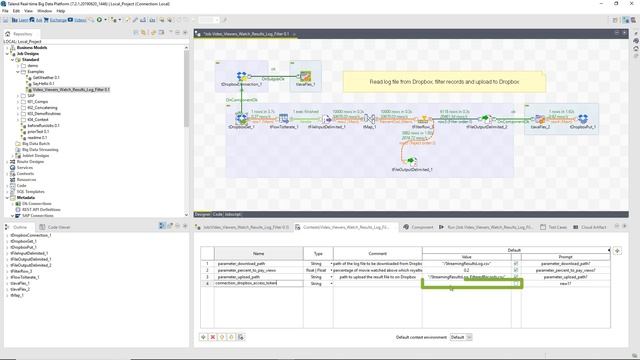This screenshot has width=640, height=360.
Task: Click the yellow note about Dropbox log file
Action: (x=444, y=82)
